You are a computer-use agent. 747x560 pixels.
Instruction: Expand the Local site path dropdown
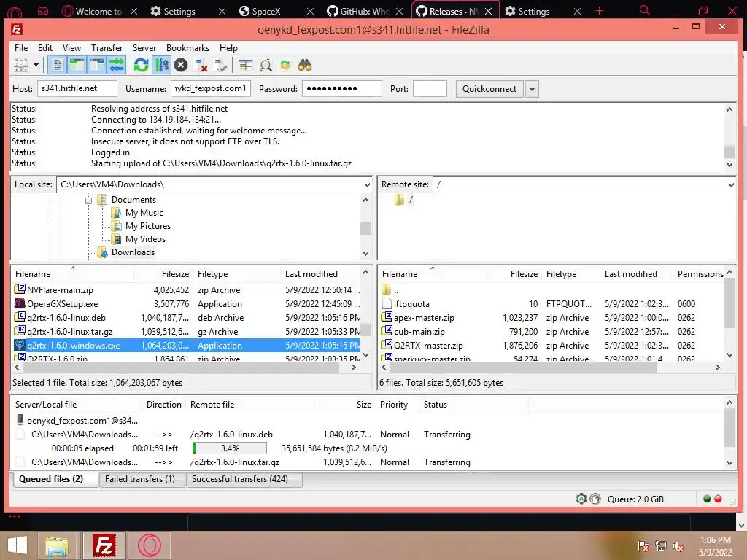(367, 184)
